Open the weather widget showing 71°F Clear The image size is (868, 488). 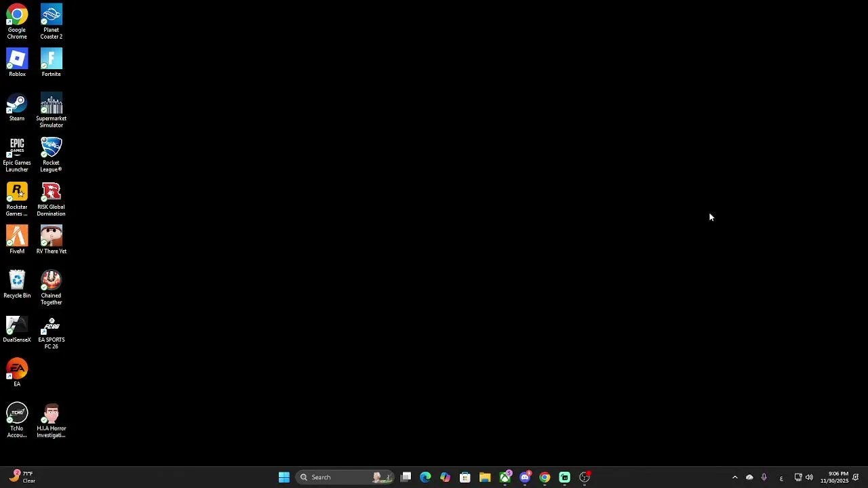click(22, 477)
